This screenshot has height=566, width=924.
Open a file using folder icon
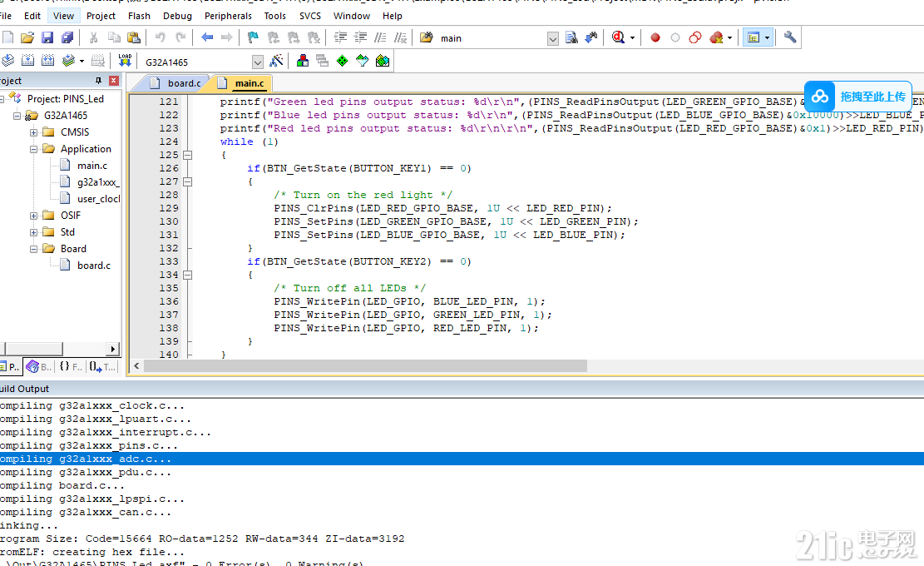coord(27,37)
